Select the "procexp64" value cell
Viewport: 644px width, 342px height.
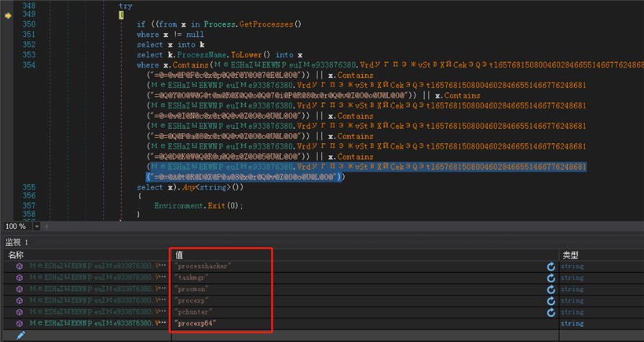(197, 323)
